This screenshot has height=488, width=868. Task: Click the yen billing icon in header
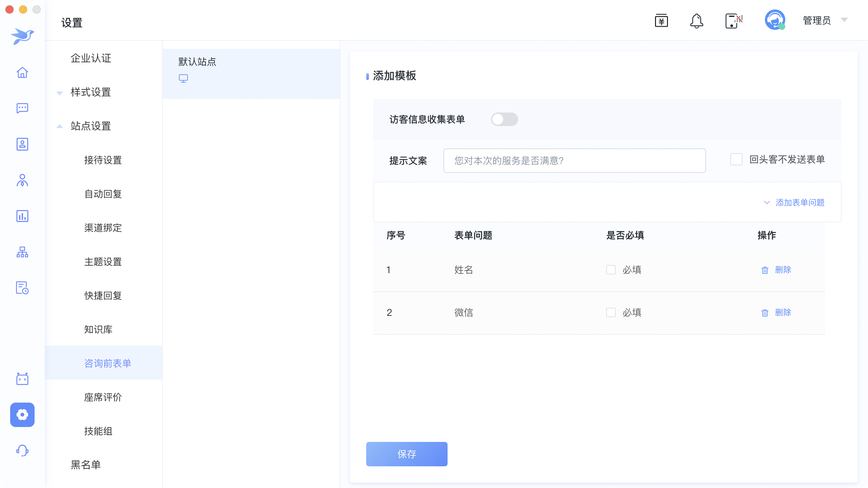coord(661,21)
